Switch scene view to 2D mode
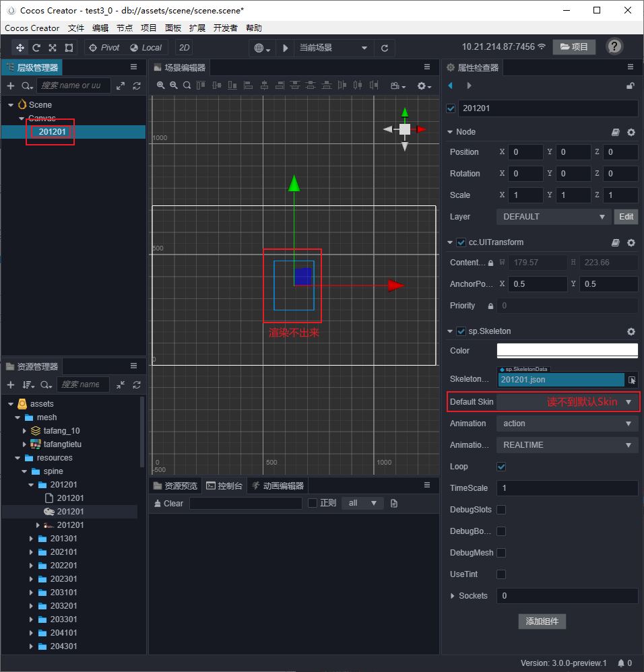This screenshot has width=644, height=672. click(185, 48)
